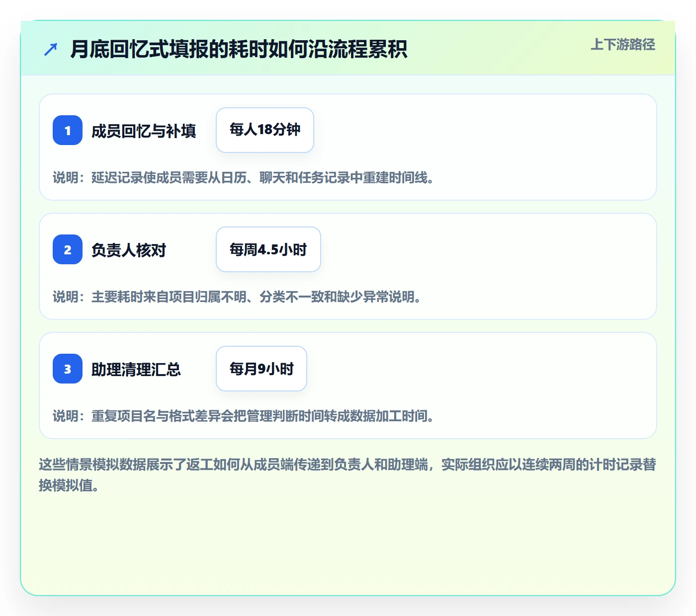Click the note starting 说明:主要耗时来自项目归属
Image resolution: width=696 pixels, height=616 pixels.
click(237, 297)
